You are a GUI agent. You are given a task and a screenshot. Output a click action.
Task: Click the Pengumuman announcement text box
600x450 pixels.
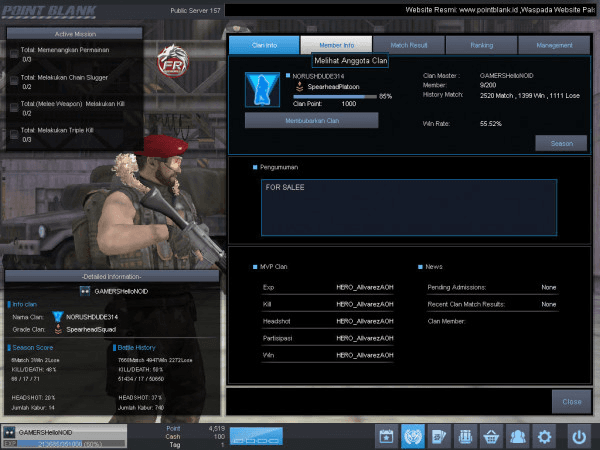[409, 207]
